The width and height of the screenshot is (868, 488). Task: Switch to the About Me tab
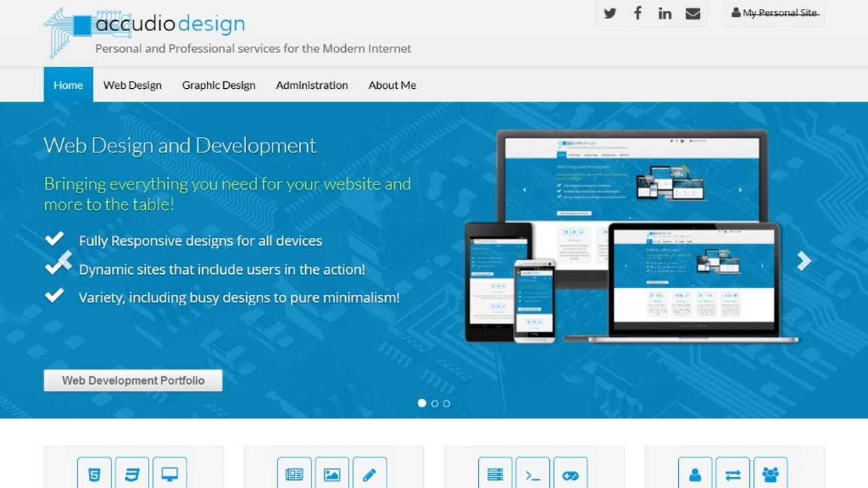pyautogui.click(x=392, y=85)
